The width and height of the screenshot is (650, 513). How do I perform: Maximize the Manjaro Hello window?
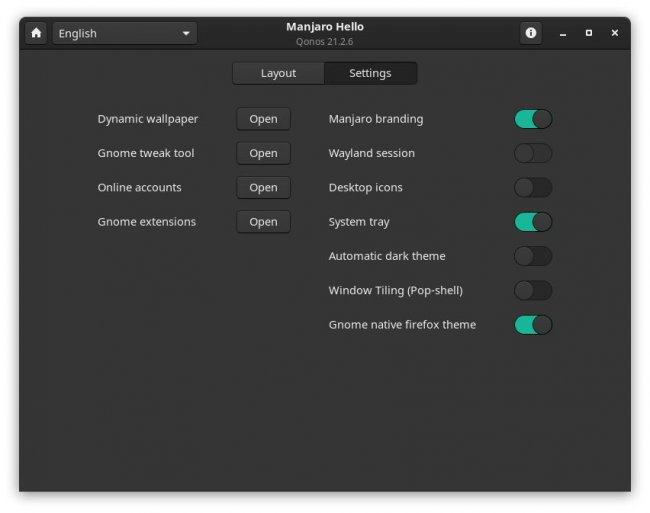(x=589, y=33)
